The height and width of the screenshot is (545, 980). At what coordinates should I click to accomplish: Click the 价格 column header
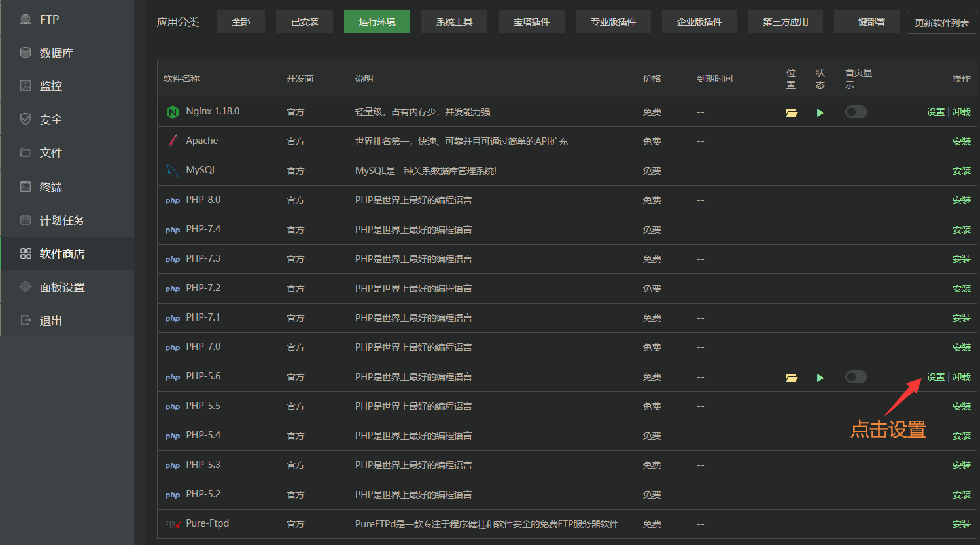tap(652, 79)
